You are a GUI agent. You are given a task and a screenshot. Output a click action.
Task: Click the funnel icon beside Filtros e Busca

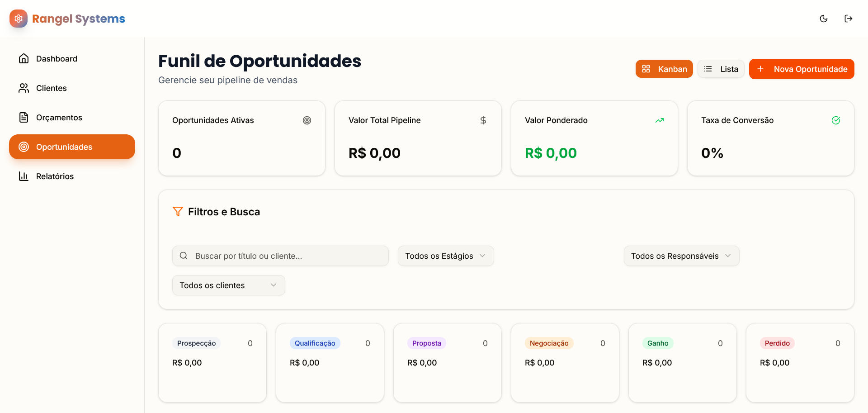tap(178, 212)
